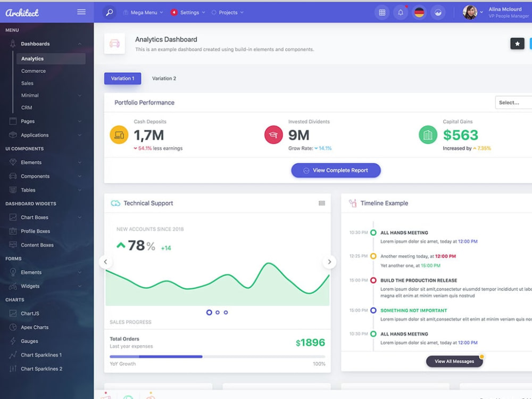
Task: Click Alina Mcloud's avatar picture
Action: (x=470, y=12)
